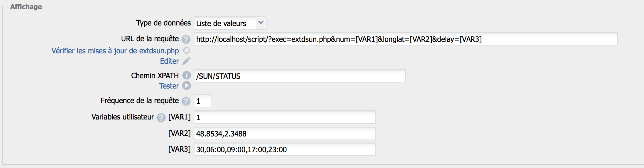Focus the URL de la requête field
The image size is (644, 168).
click(x=405, y=39)
